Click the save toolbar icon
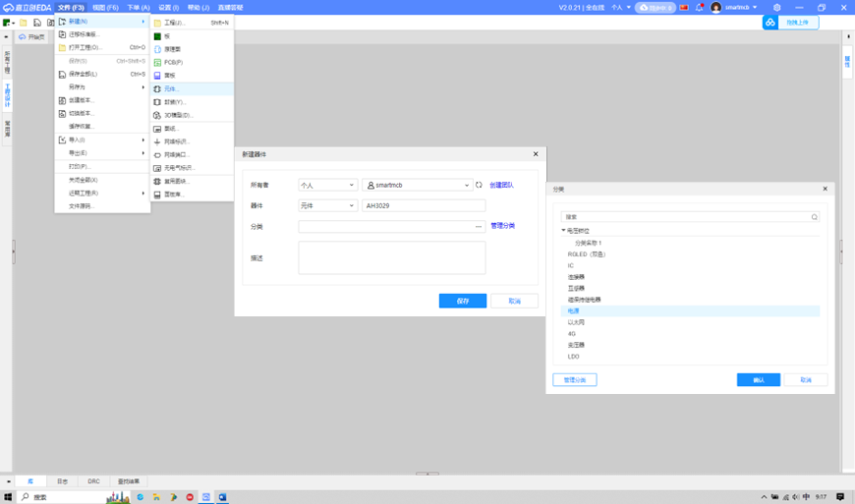This screenshot has width=855, height=504. 37,23
